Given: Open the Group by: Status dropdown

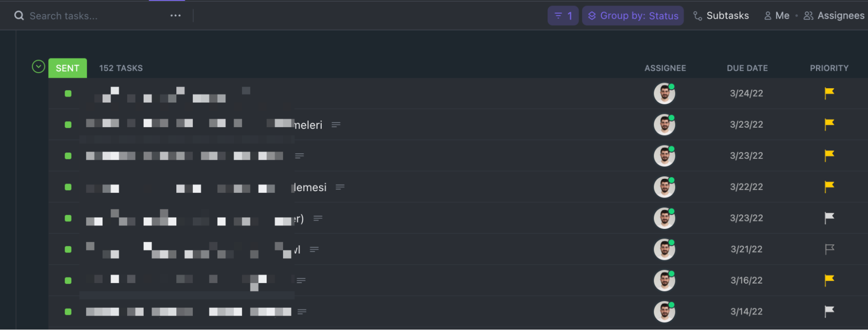Looking at the screenshot, I should pos(633,16).
